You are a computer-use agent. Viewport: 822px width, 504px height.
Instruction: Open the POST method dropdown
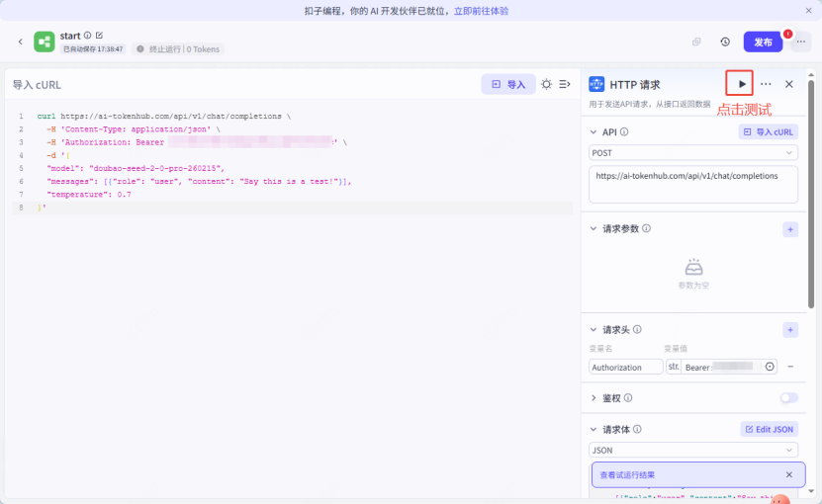[x=693, y=153]
